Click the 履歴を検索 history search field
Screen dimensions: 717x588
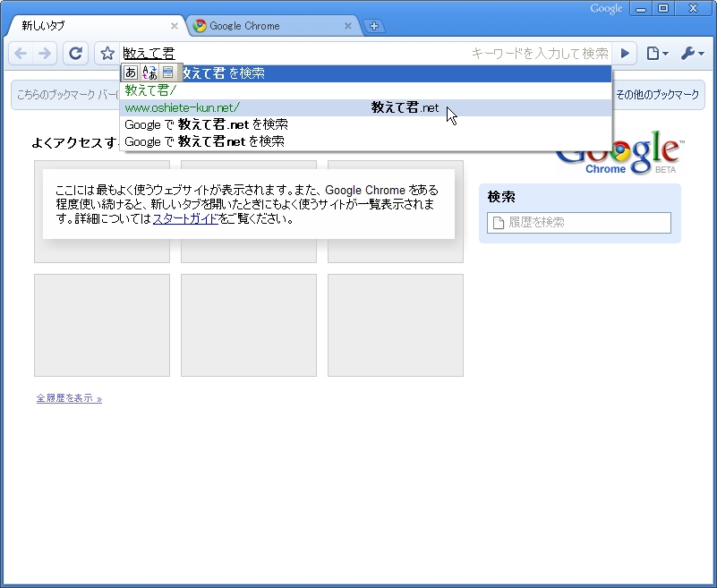click(x=579, y=223)
